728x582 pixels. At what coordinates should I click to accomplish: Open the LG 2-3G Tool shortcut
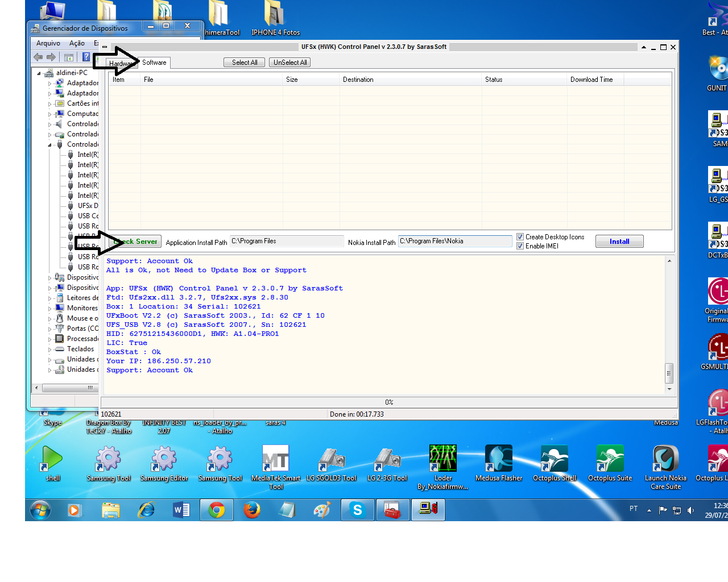(387, 463)
